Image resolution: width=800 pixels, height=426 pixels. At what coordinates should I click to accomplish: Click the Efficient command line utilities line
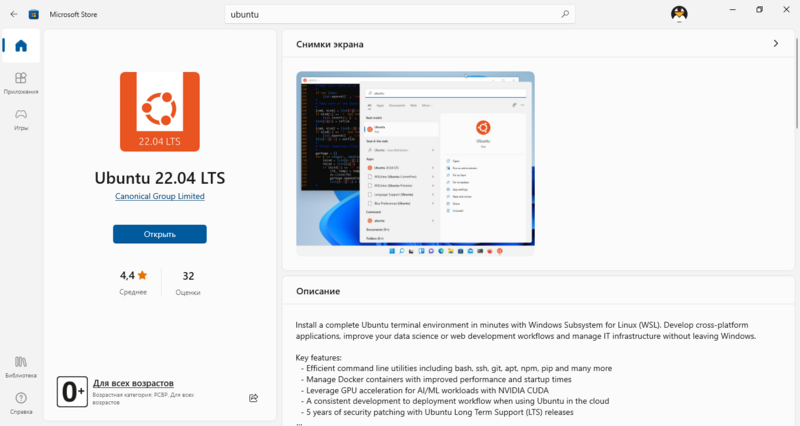(x=459, y=368)
